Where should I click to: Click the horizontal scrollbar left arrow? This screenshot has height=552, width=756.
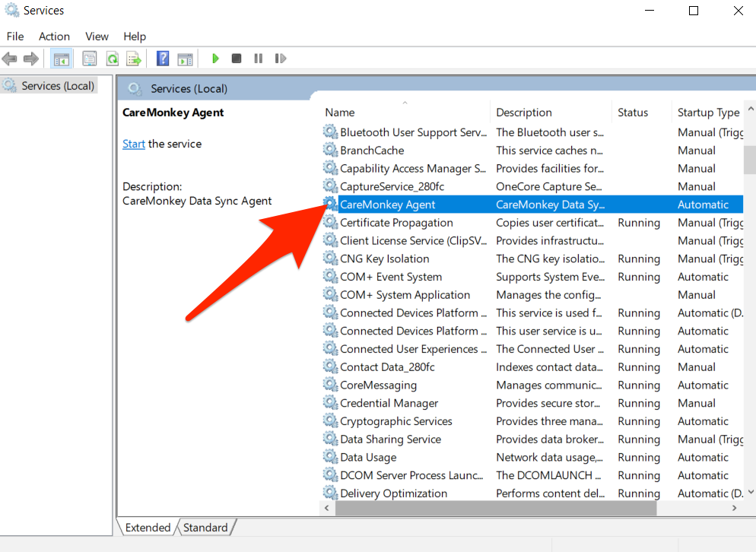click(x=327, y=508)
